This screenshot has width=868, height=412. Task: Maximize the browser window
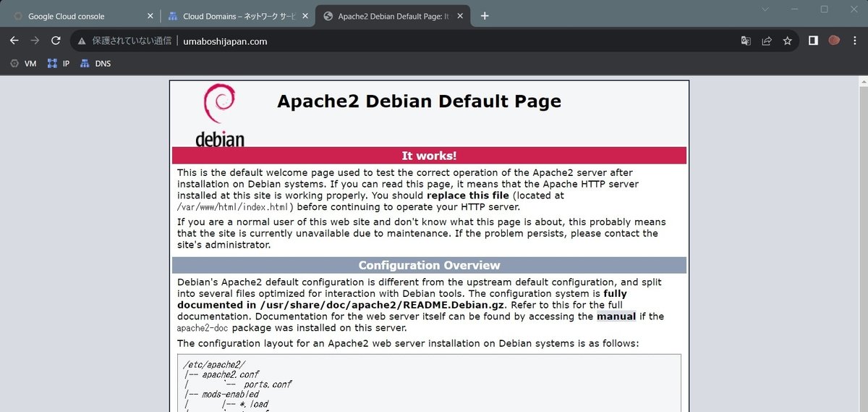point(824,9)
